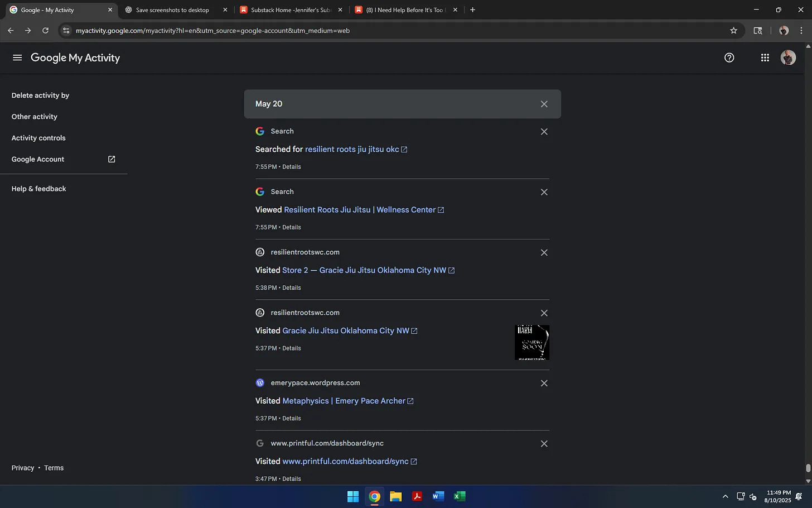The image size is (812, 508).
Task: Open the Chrome profile avatar in toolbar
Action: point(784,31)
